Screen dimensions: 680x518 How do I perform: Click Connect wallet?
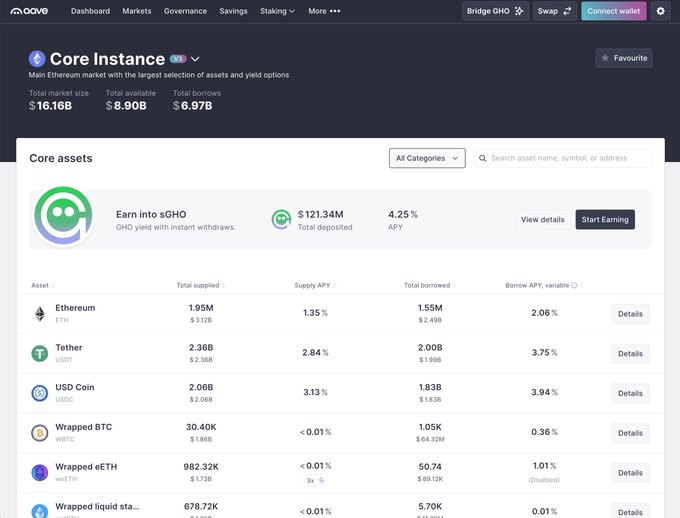point(614,11)
